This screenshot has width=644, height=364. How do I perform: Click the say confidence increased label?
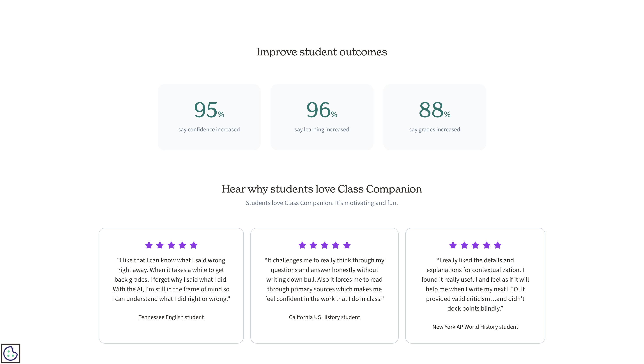[x=209, y=129]
